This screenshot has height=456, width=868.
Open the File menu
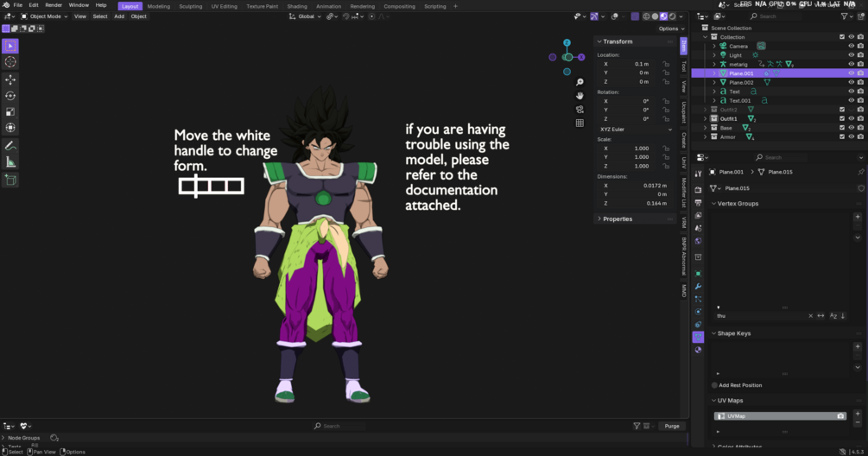18,5
